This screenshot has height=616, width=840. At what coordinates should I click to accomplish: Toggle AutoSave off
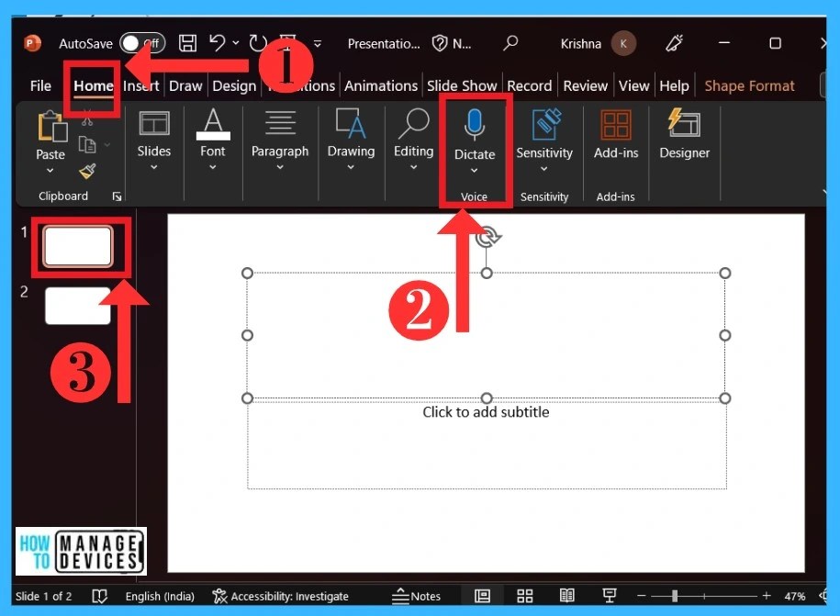142,43
